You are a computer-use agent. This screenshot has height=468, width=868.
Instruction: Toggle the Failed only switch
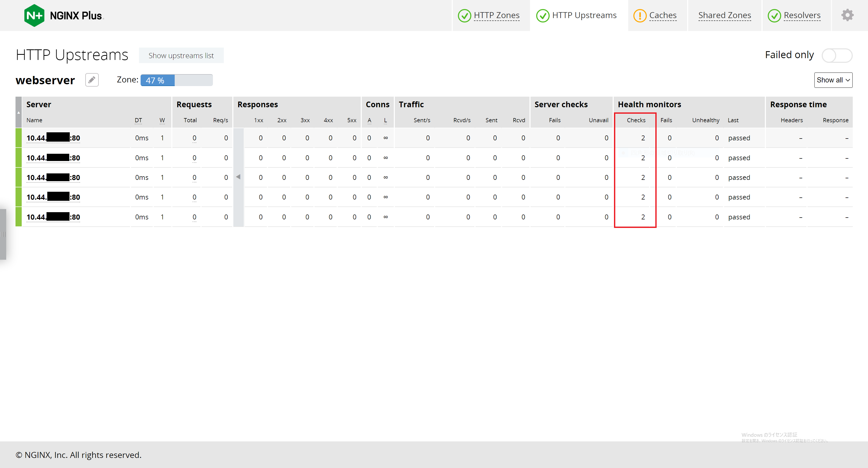coord(837,55)
